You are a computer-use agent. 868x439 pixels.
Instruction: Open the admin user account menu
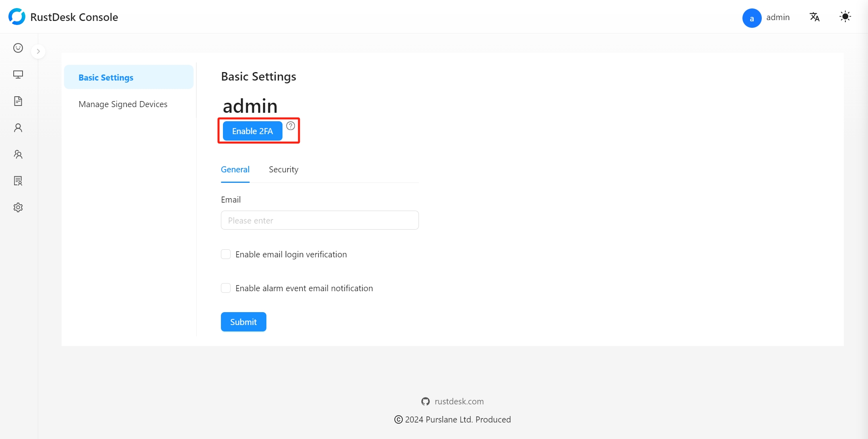click(x=766, y=18)
